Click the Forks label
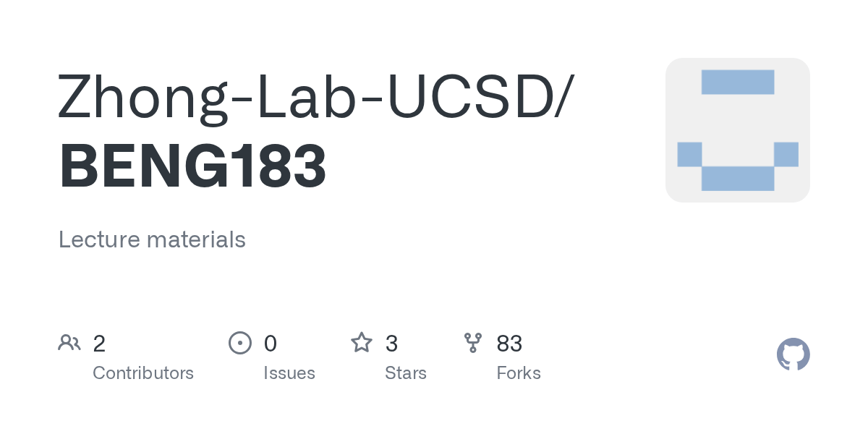 point(519,373)
